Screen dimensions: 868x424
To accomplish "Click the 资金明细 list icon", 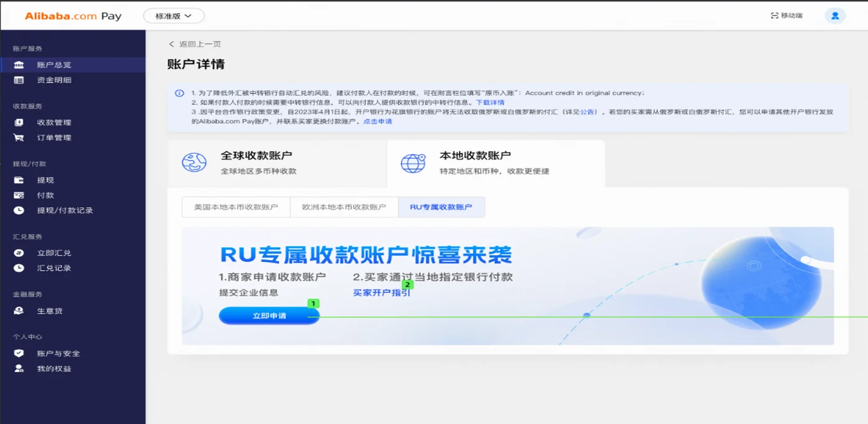I will [x=19, y=80].
